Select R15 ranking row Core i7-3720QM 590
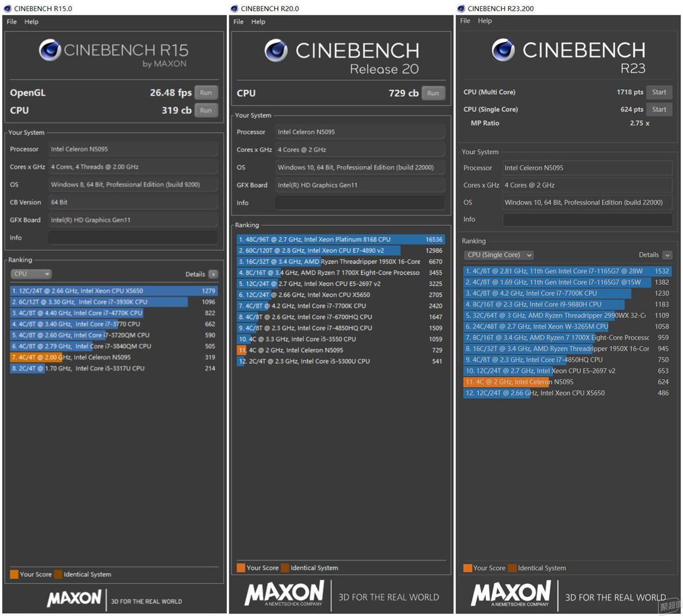The height and width of the screenshot is (616, 683). 113,335
